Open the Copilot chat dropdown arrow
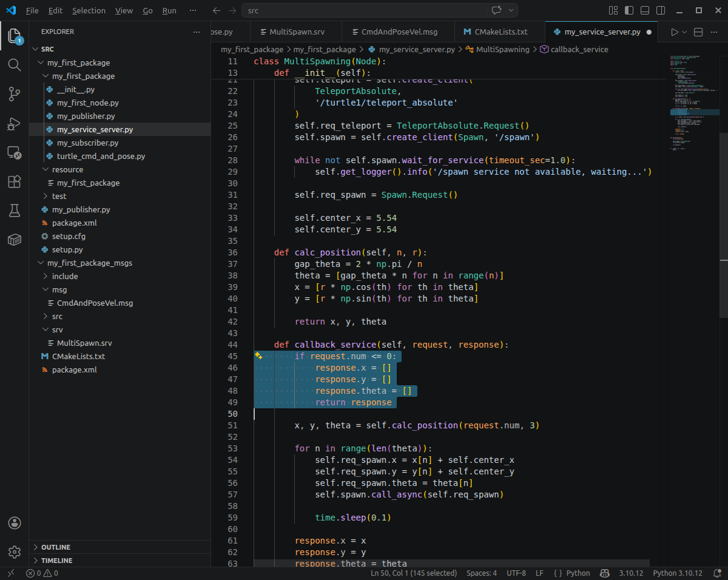Image resolution: width=728 pixels, height=580 pixels. (511, 11)
